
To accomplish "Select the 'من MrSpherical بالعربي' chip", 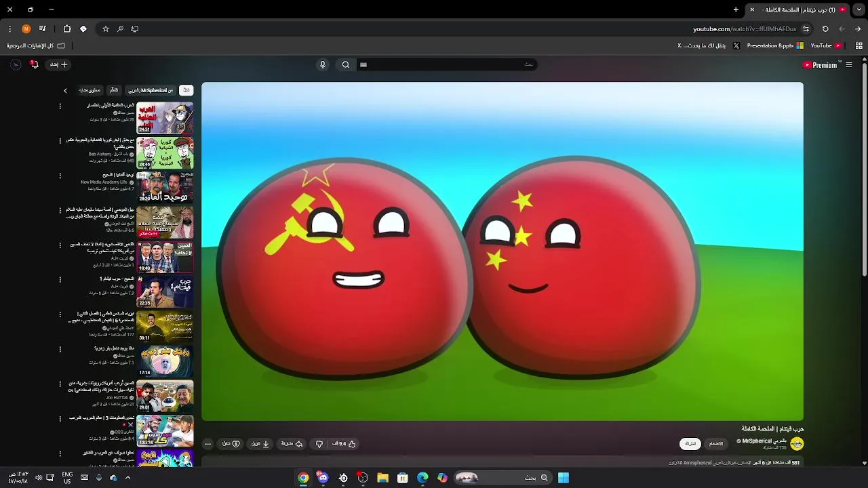I will [x=151, y=90].
